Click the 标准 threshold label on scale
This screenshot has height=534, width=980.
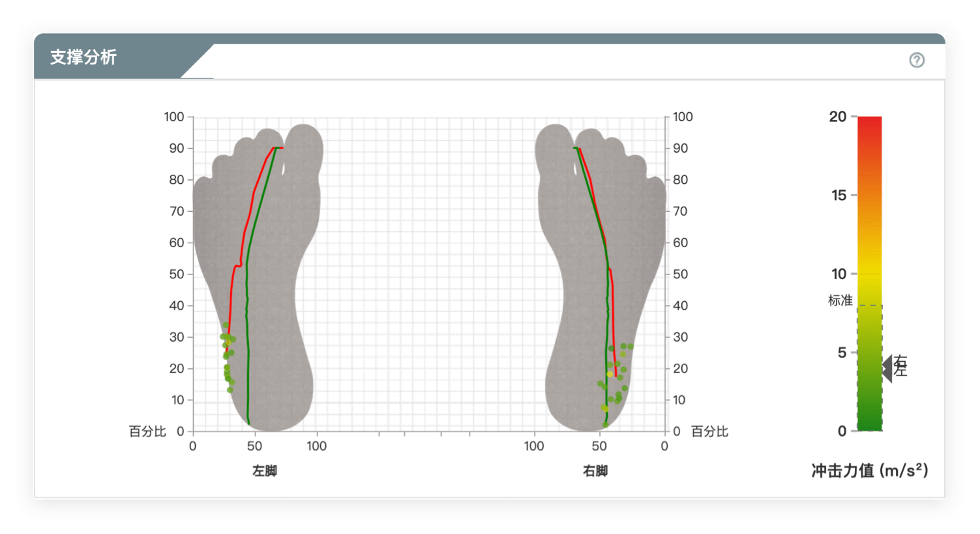tap(840, 301)
